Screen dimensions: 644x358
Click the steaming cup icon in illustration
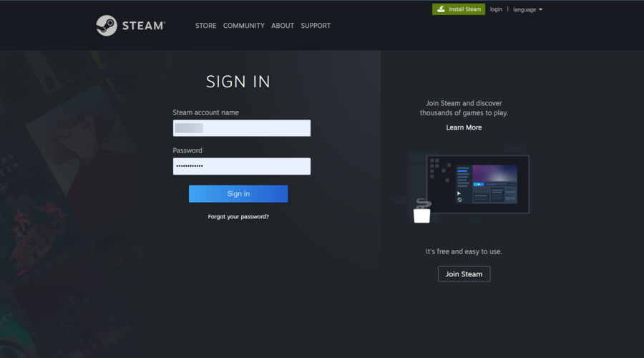pos(422,211)
